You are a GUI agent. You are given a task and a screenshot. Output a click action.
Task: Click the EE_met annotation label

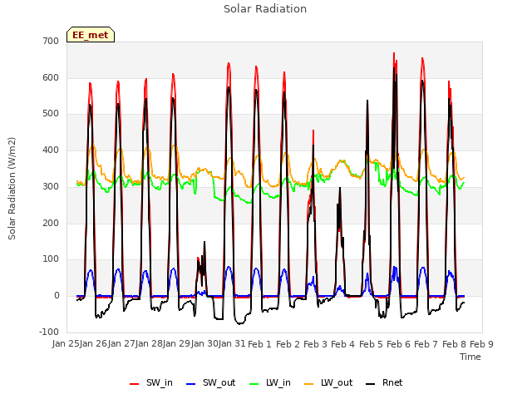tap(91, 35)
